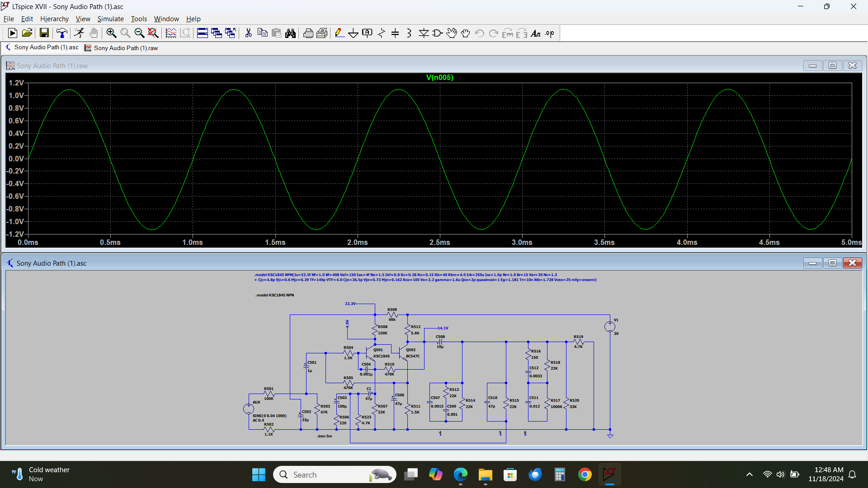The height and width of the screenshot is (488, 868).
Task: Halt the simulation with the hand icon
Action: (94, 33)
